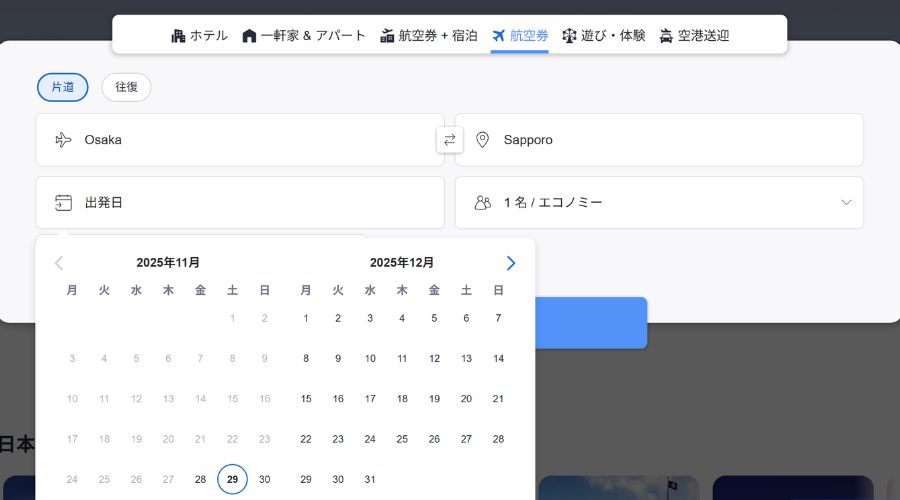Pick December 7 in the calendar
Screen dimensions: 900x500
(498, 318)
